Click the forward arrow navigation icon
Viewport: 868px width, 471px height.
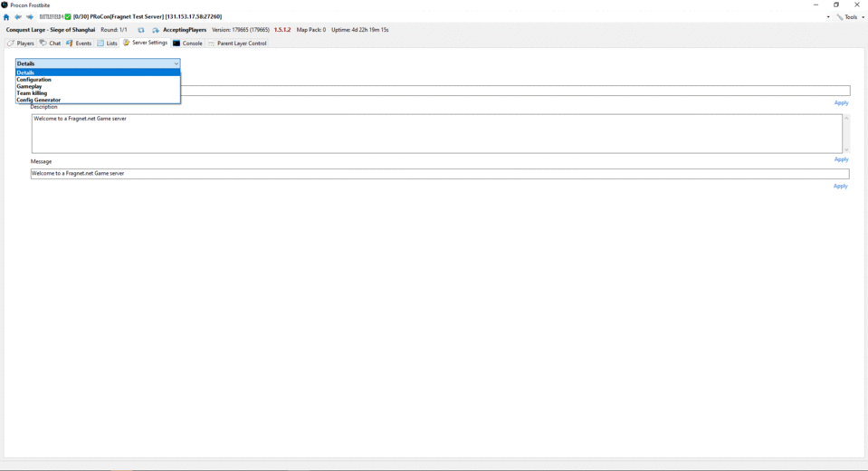30,17
